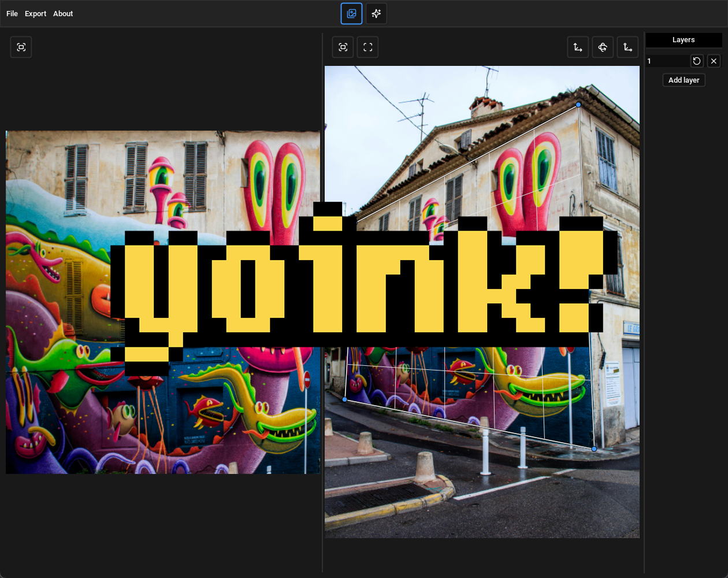728x578 pixels.
Task: Select the translate transform tool
Action: (578, 47)
